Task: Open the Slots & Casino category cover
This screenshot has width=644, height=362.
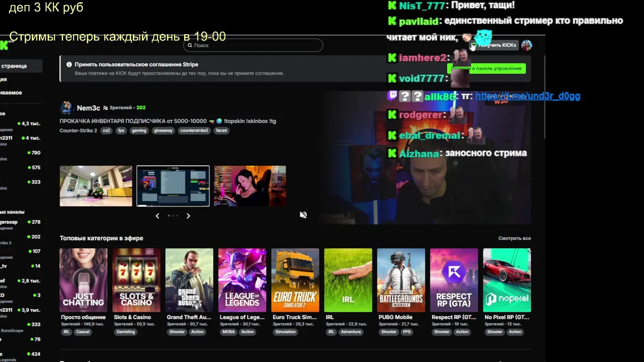Action: [136, 280]
